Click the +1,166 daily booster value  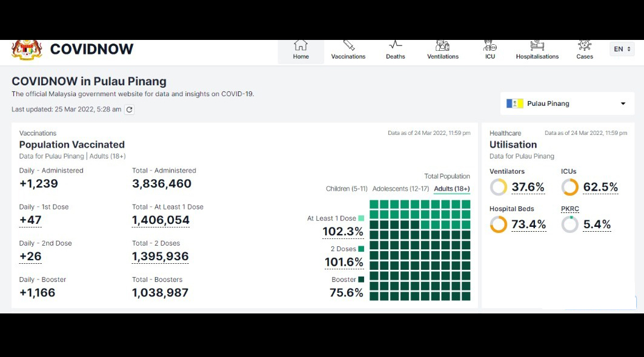(37, 293)
